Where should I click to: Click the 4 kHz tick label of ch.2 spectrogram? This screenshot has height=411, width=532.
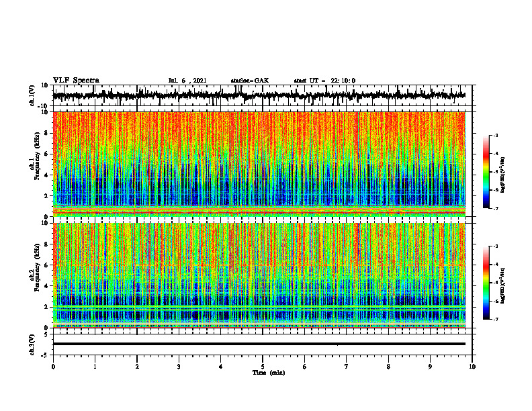[47, 286]
